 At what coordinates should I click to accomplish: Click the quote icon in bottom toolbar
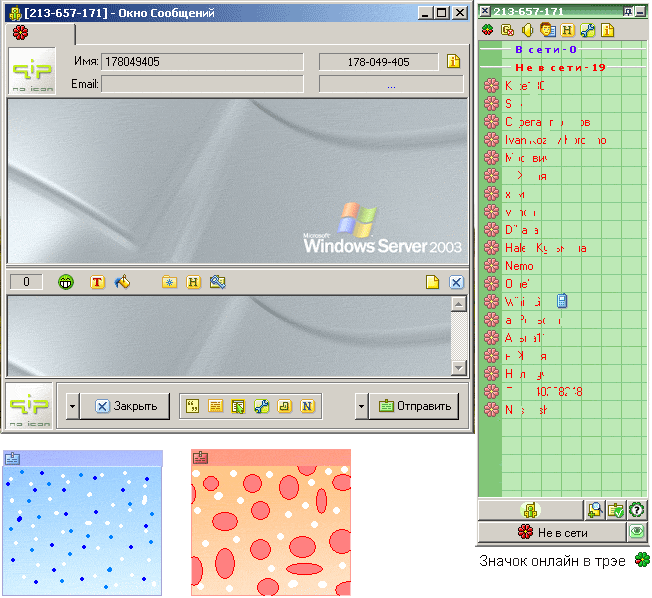coord(193,406)
